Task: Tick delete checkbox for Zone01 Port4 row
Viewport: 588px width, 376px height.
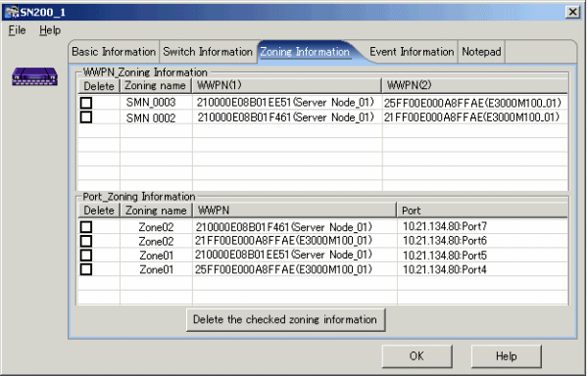Action: click(86, 269)
